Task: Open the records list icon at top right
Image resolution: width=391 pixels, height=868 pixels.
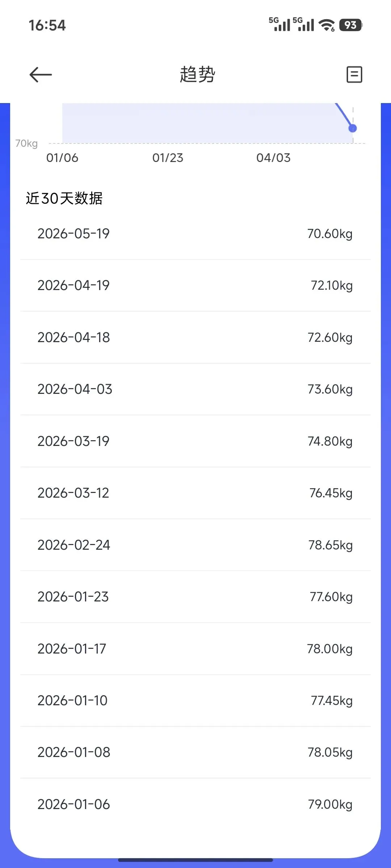Action: pos(354,75)
